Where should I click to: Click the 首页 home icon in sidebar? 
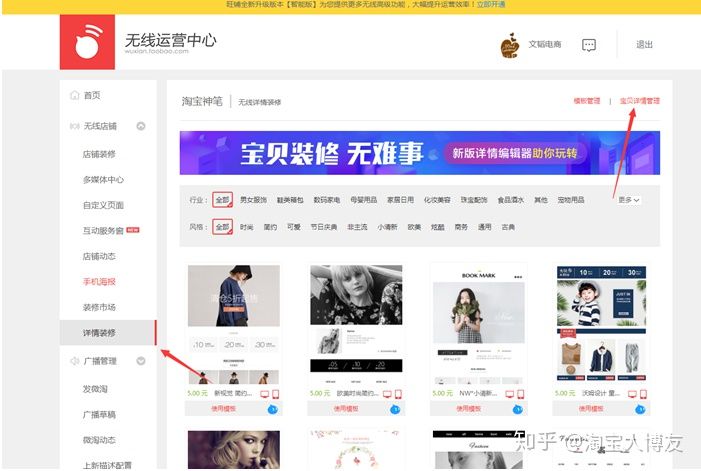tap(74, 95)
